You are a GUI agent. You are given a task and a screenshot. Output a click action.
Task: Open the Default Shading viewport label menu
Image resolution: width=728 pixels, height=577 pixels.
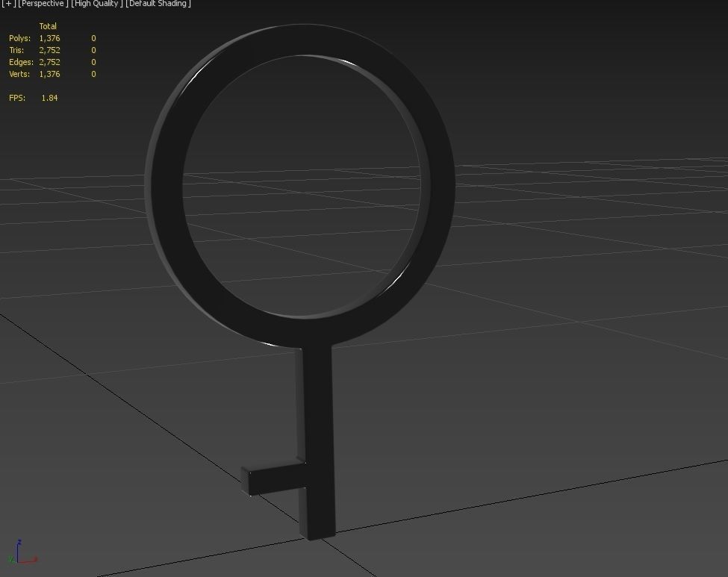click(x=158, y=4)
